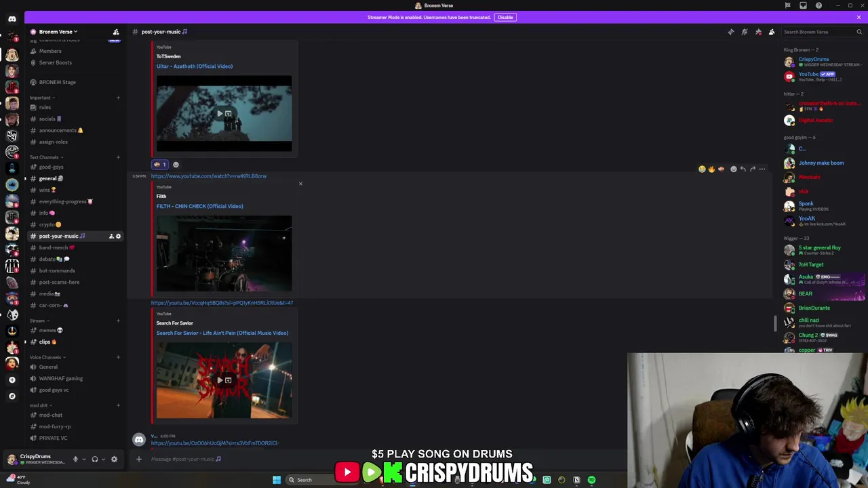Screen dimensions: 868x488
Task: Open Ultar - Azathoth (Official Video) title link
Action: pyautogui.click(x=195, y=66)
